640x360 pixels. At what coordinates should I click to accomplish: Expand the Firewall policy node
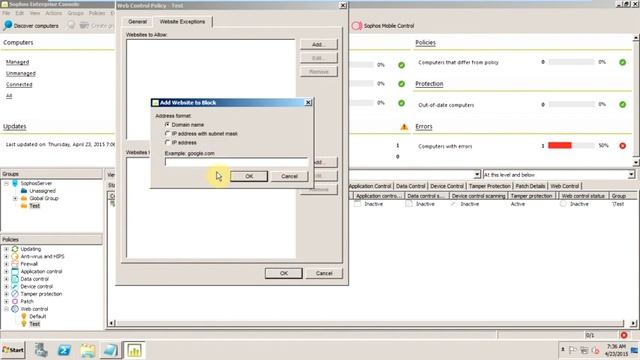7,264
